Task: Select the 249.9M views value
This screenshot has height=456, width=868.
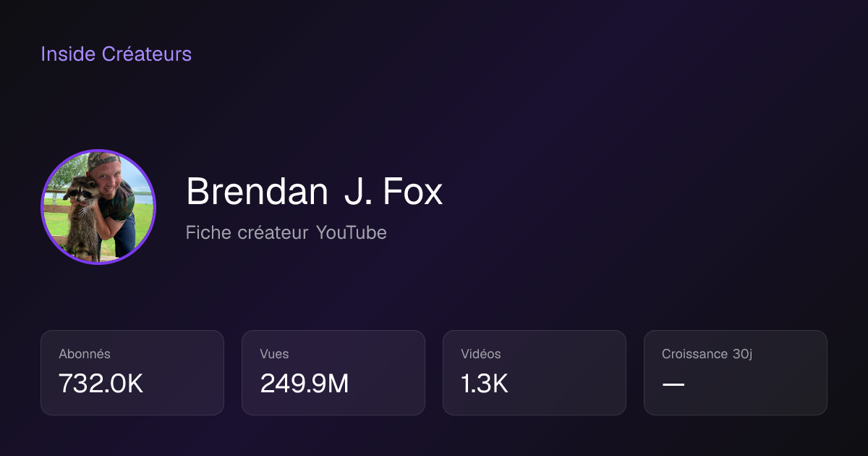Action: (305, 384)
